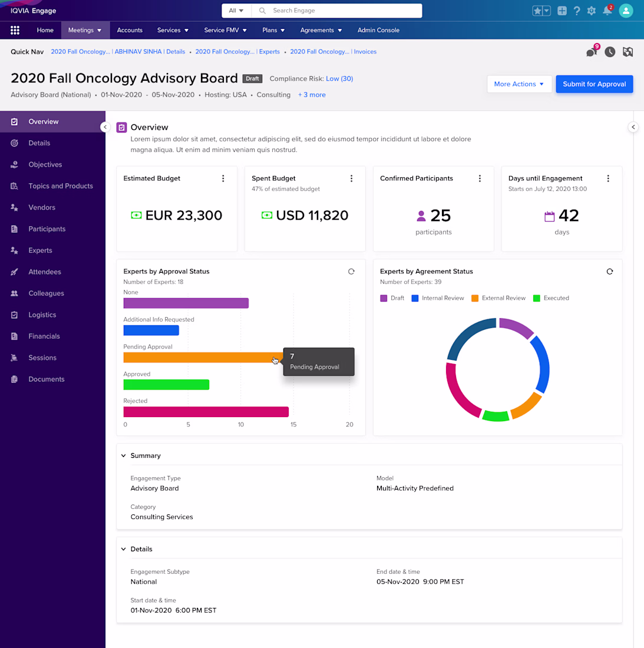Open the map guide icon
Image resolution: width=644 pixels, height=648 pixels.
(x=628, y=52)
